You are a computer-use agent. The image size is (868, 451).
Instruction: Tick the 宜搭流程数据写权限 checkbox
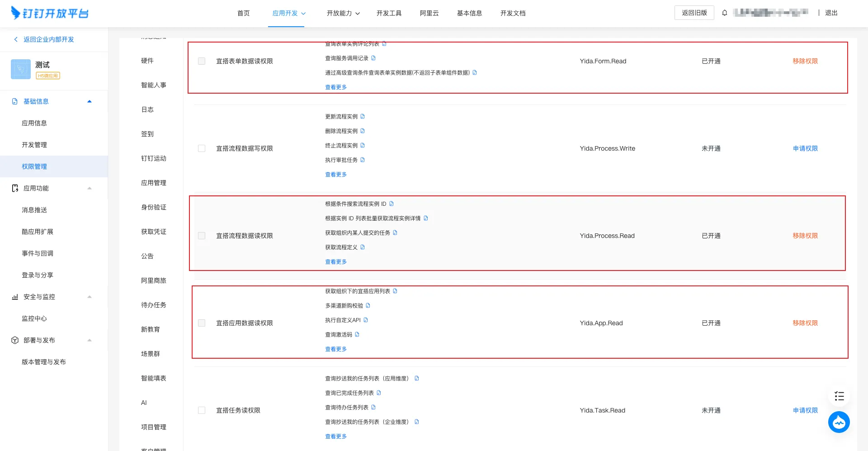[x=202, y=148]
